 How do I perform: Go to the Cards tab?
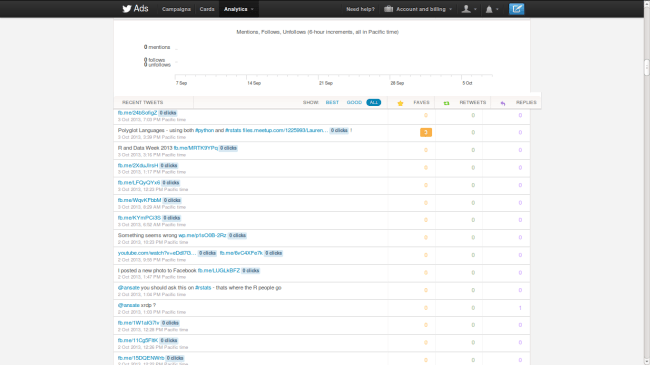207,9
